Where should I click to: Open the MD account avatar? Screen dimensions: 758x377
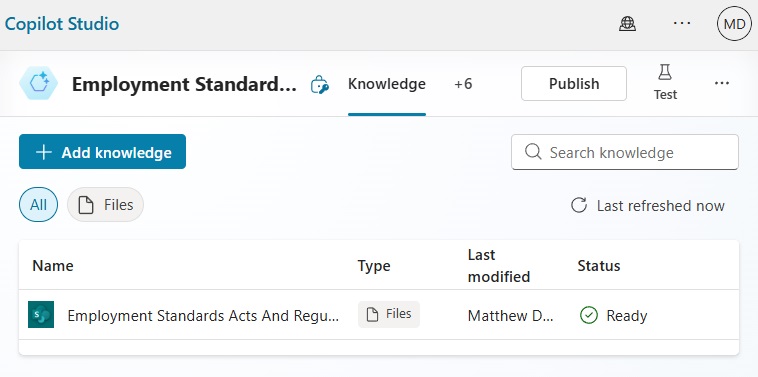[734, 24]
